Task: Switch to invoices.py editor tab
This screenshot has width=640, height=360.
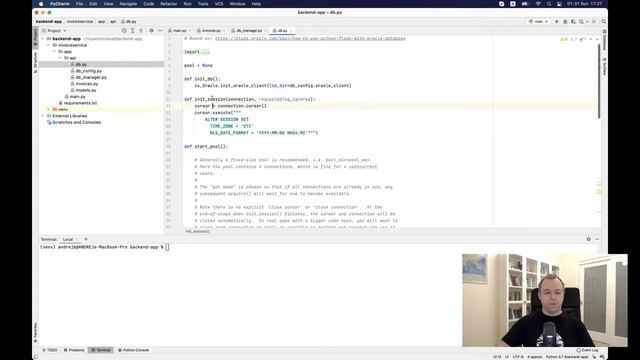Action: pyautogui.click(x=210, y=31)
